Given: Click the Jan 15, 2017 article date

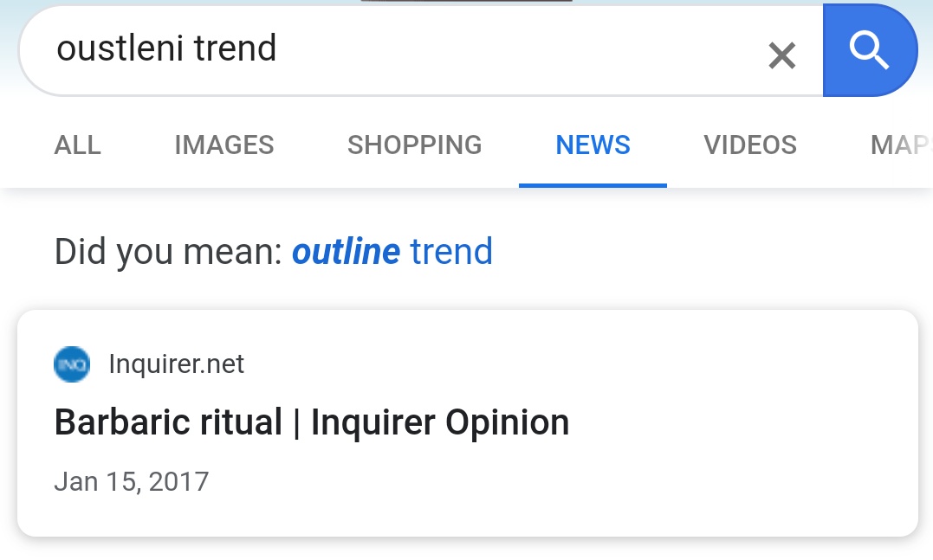Looking at the screenshot, I should coord(132,481).
